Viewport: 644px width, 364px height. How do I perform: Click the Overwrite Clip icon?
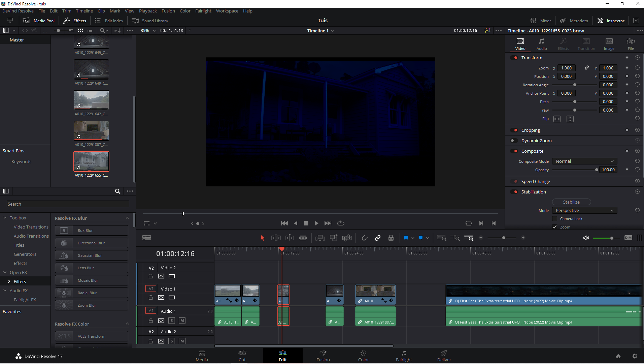334,238
